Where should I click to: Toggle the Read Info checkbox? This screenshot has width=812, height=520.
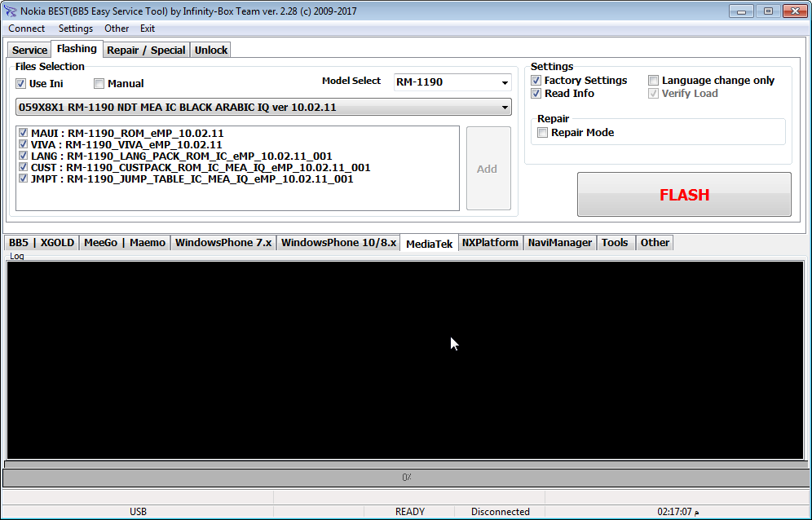pos(536,93)
